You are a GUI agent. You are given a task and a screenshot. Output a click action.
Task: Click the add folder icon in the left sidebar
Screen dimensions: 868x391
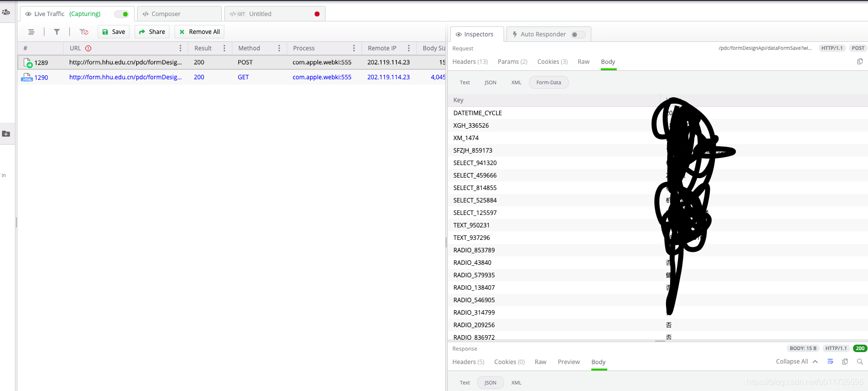(6, 134)
